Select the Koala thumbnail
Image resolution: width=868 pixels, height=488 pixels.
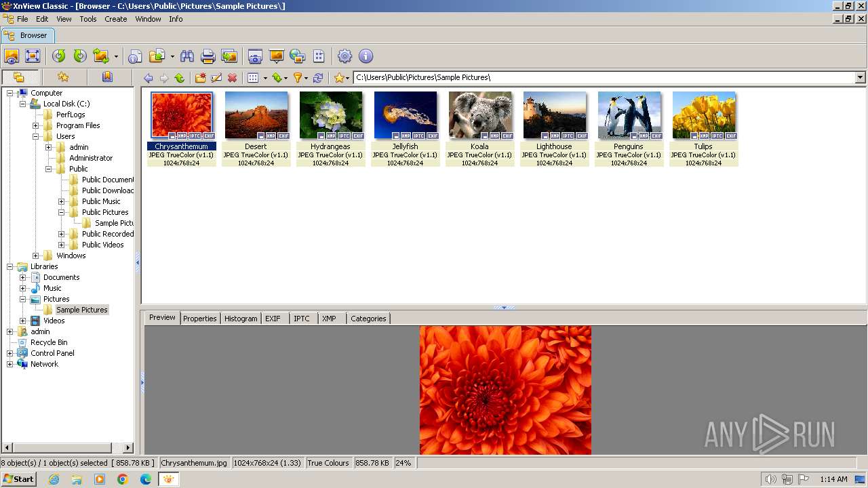(x=479, y=115)
